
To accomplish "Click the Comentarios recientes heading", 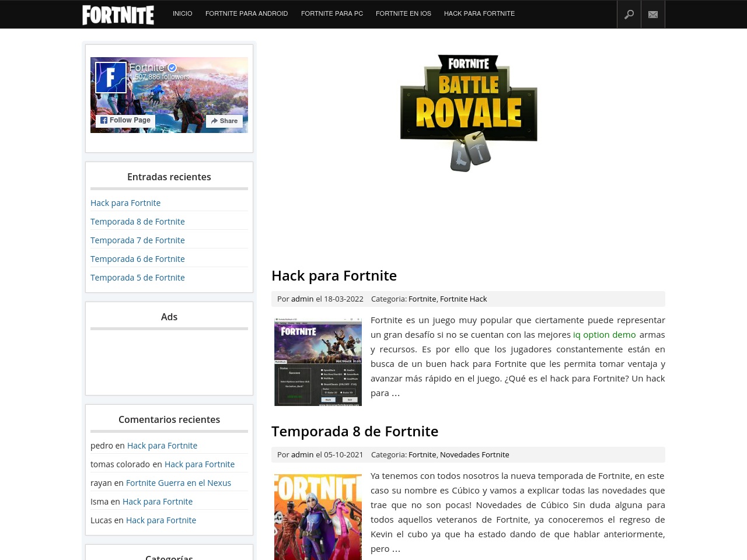I will coord(169,419).
